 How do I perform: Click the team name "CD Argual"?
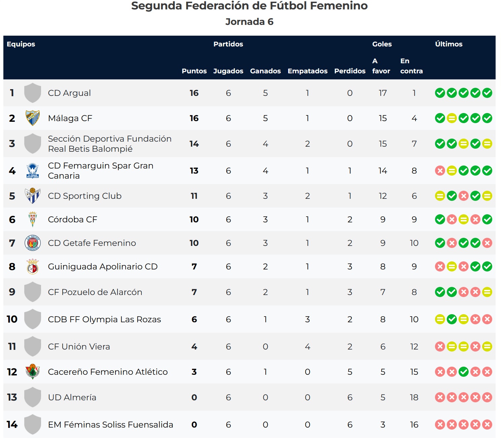click(69, 93)
